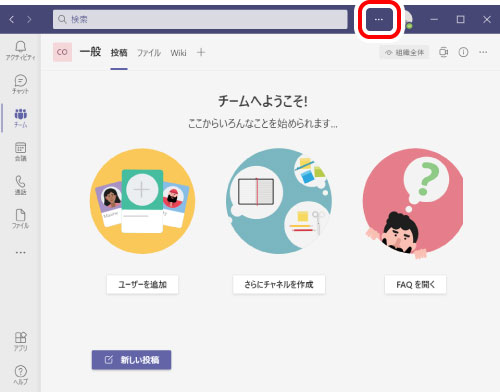Show more apps via sidebar ellipsis

point(20,253)
